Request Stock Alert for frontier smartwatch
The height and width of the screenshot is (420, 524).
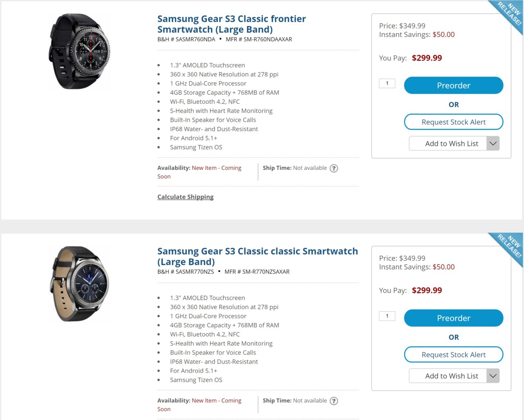(x=453, y=122)
